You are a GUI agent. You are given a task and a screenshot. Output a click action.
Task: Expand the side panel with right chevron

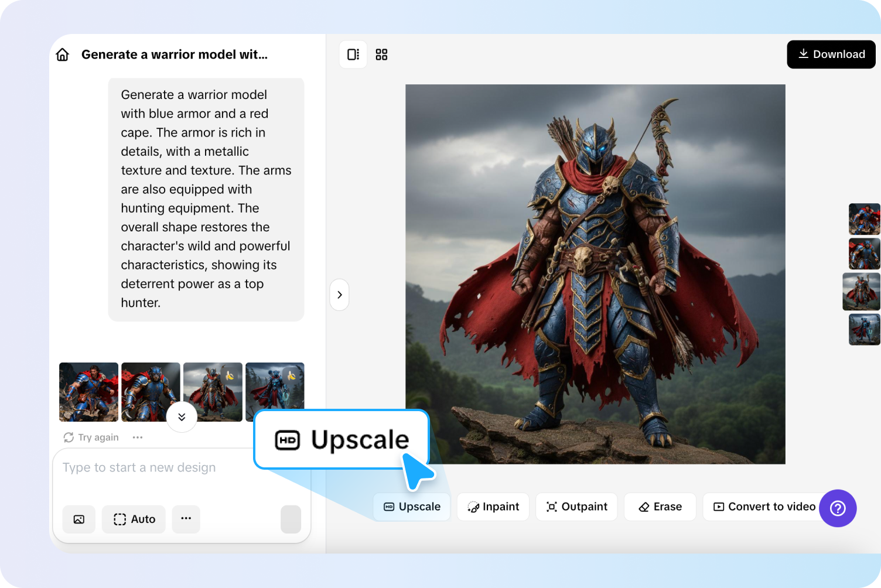pyautogui.click(x=340, y=295)
